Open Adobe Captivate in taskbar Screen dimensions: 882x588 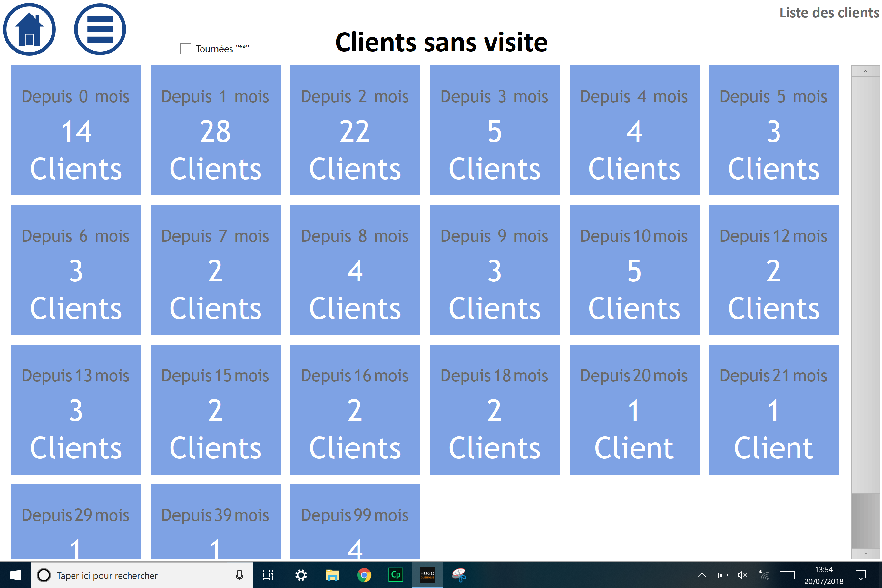pyautogui.click(x=396, y=575)
